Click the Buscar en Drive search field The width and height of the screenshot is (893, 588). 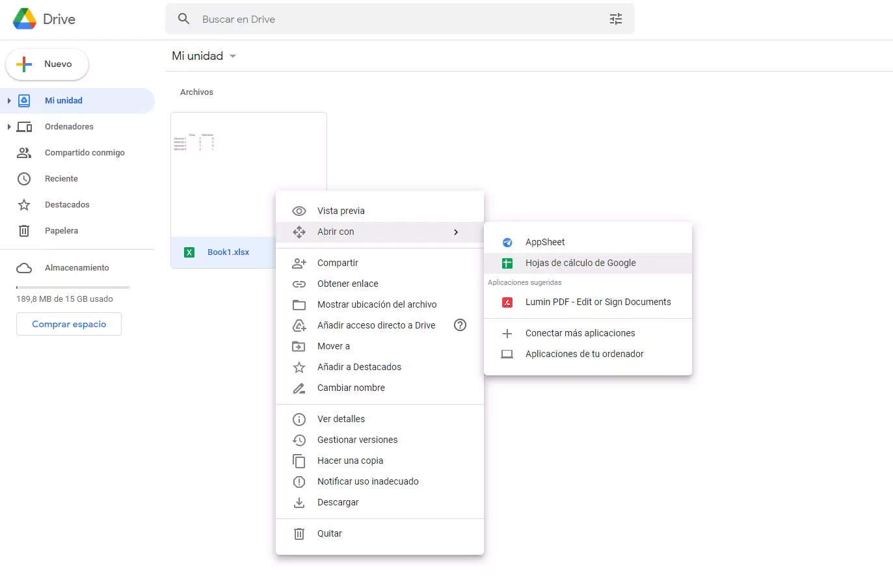[390, 20]
